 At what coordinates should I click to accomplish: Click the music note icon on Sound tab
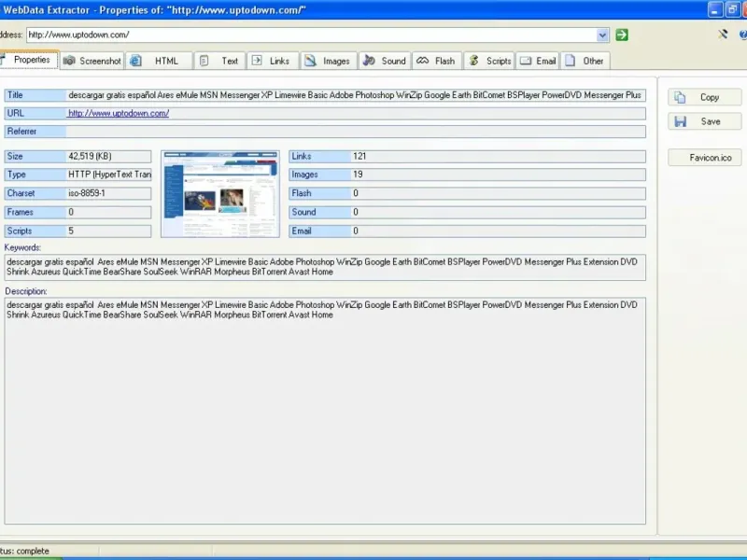[x=369, y=61]
